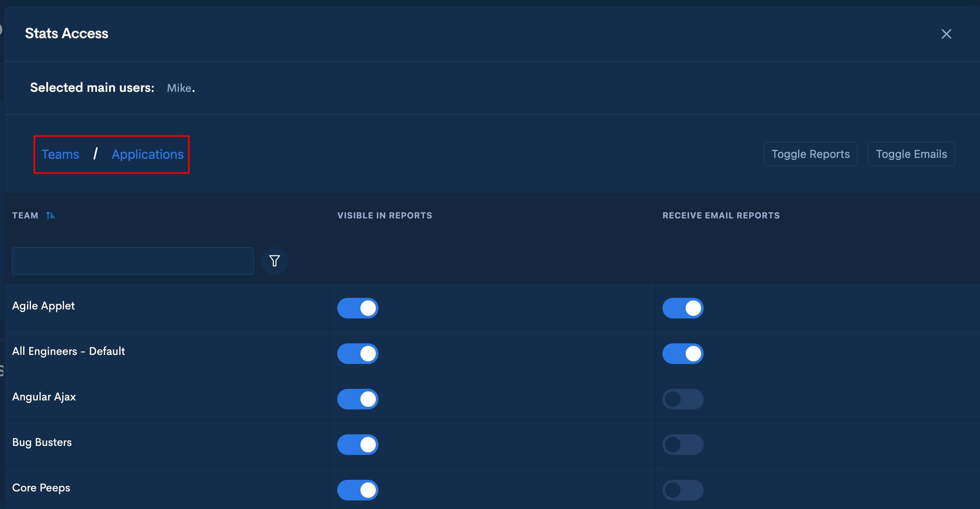Select the Bug Busters team row

tap(42, 442)
